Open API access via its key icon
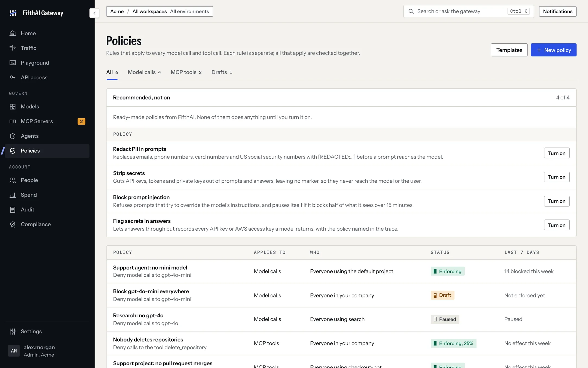The height and width of the screenshot is (368, 588). pyautogui.click(x=13, y=77)
